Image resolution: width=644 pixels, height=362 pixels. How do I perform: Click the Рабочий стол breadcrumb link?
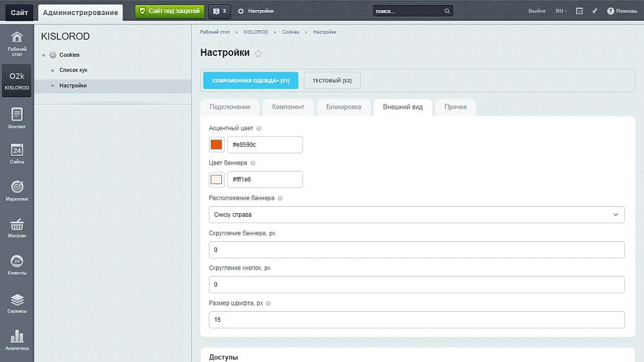click(215, 32)
